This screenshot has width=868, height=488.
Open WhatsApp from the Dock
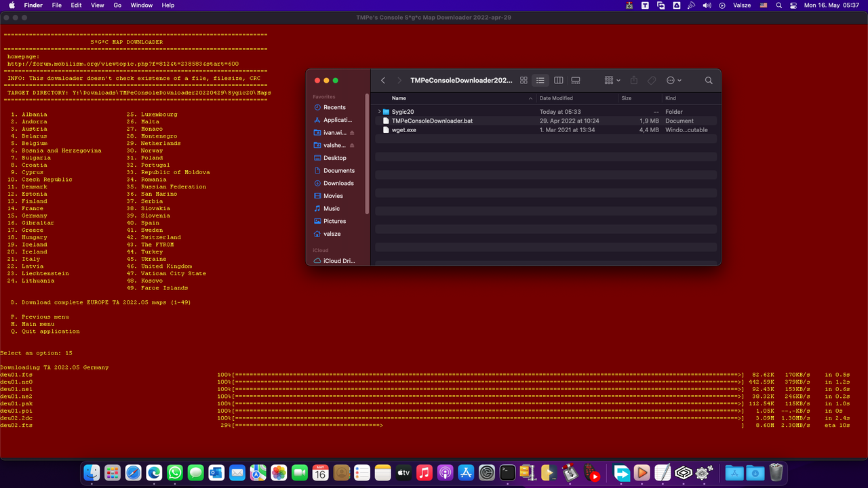click(x=175, y=472)
